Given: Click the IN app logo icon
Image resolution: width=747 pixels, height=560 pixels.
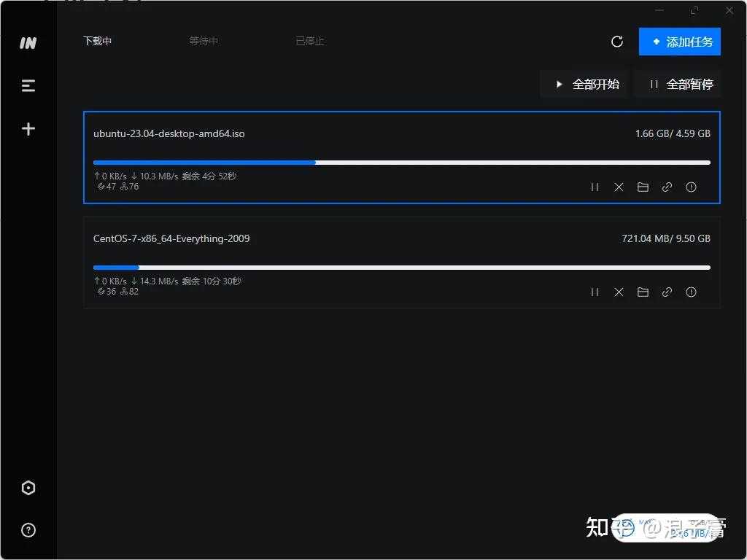Looking at the screenshot, I should tap(28, 44).
